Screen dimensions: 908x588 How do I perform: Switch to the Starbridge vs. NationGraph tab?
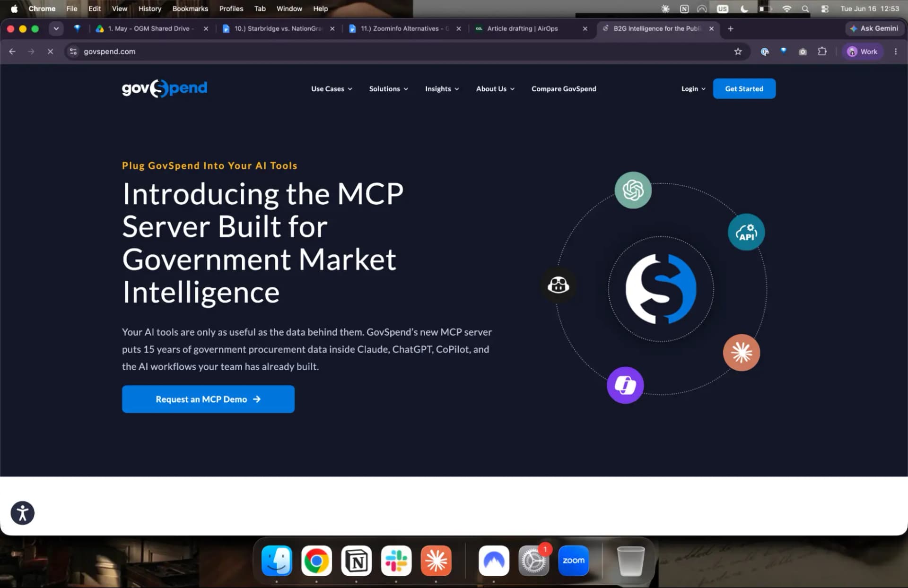[278, 29]
